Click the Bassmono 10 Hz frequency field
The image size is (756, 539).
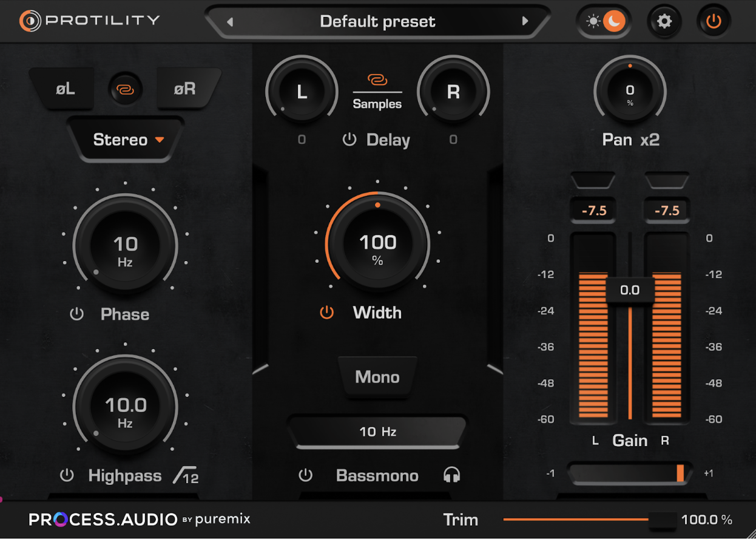[x=377, y=432]
